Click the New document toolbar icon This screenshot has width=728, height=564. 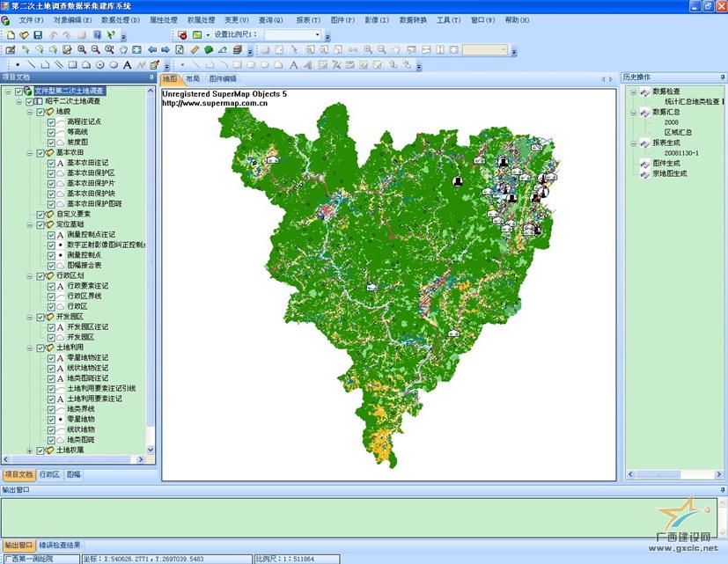11,35
